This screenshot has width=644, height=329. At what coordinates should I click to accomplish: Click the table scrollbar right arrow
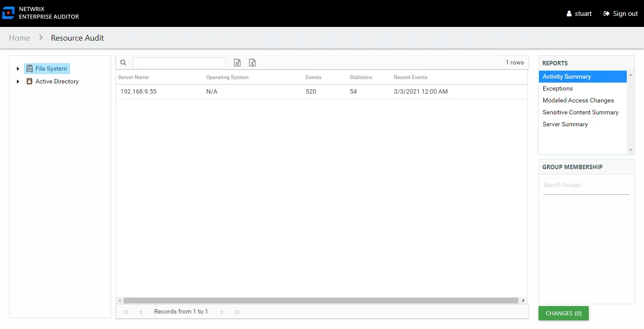(x=523, y=300)
